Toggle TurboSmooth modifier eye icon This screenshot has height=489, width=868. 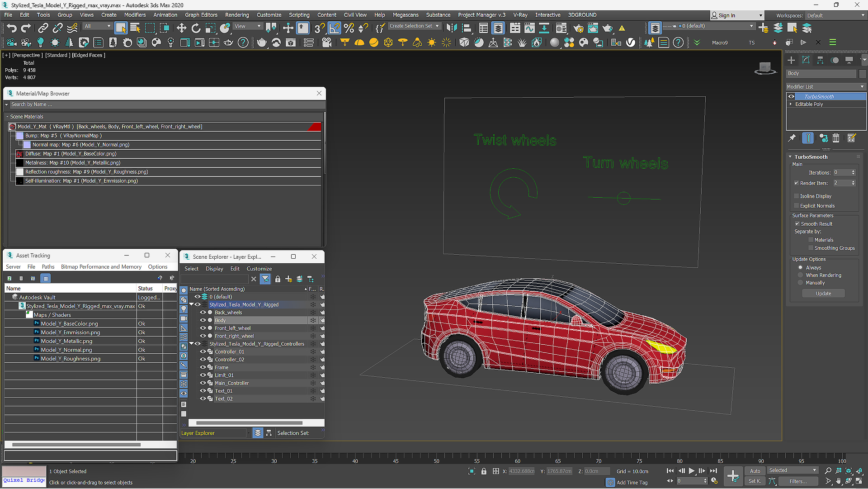(x=791, y=97)
